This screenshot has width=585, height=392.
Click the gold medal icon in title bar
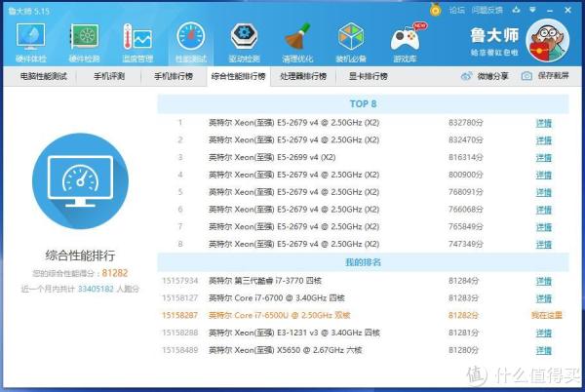click(435, 10)
